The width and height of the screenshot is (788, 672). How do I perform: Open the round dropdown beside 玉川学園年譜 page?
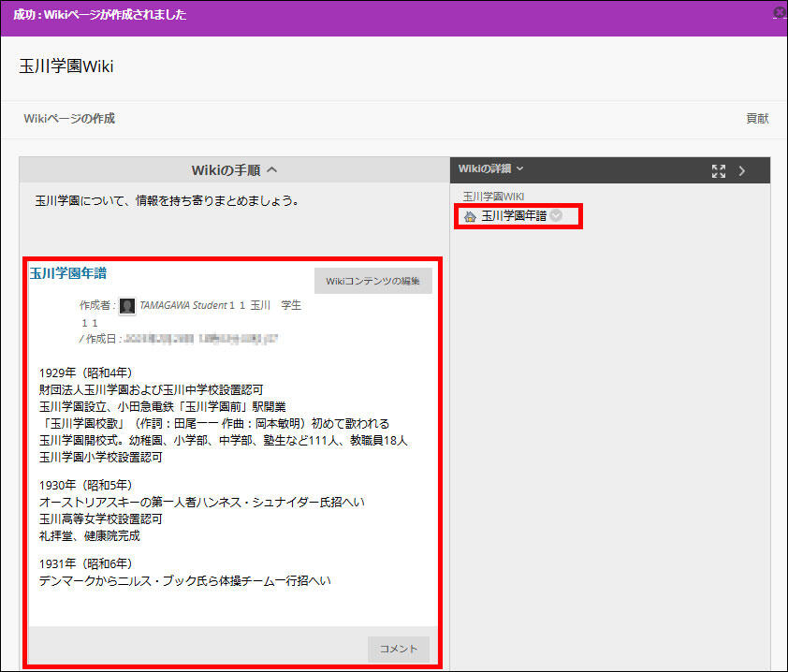pyautogui.click(x=556, y=215)
